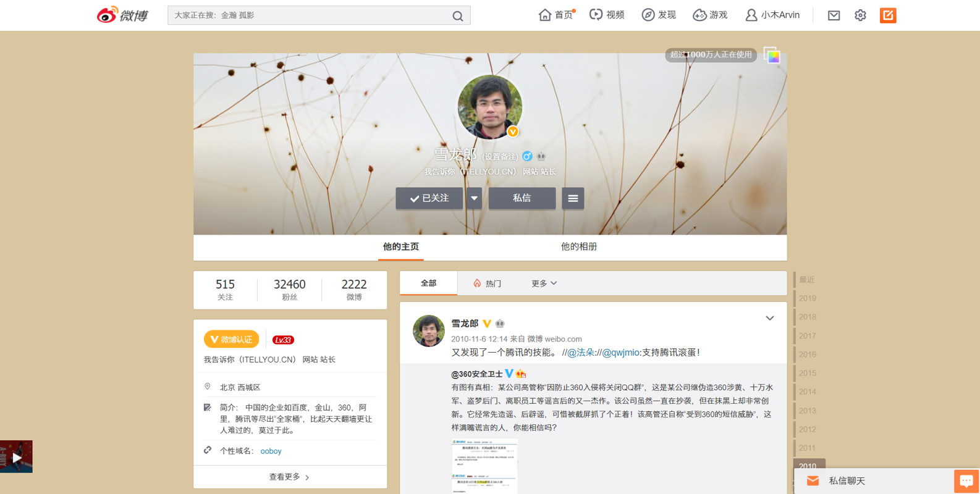Image resolution: width=980 pixels, height=494 pixels.
Task: Jump to 2018 on the timeline
Action: click(x=807, y=317)
